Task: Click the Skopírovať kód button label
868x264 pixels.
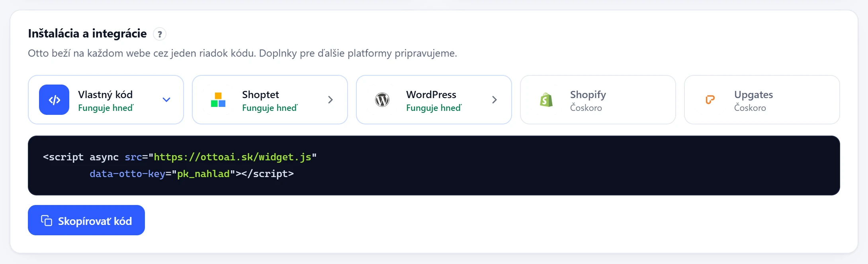Action: coord(95,221)
